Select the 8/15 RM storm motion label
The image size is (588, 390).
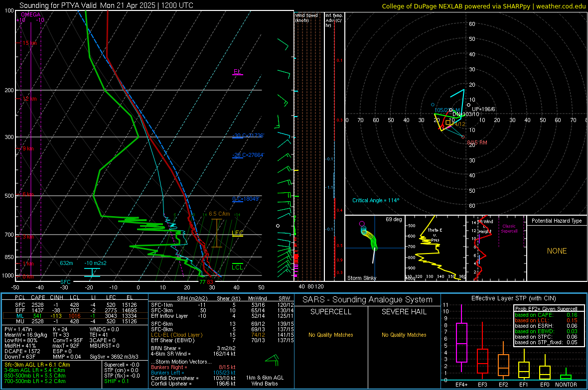(477, 142)
